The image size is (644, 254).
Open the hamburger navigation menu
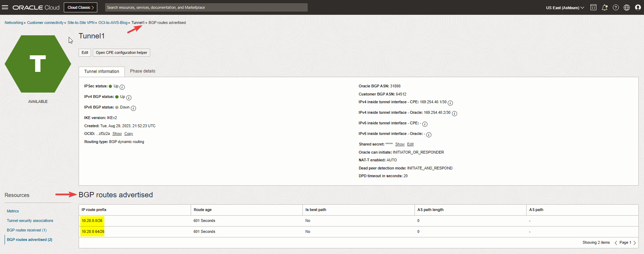click(5, 7)
